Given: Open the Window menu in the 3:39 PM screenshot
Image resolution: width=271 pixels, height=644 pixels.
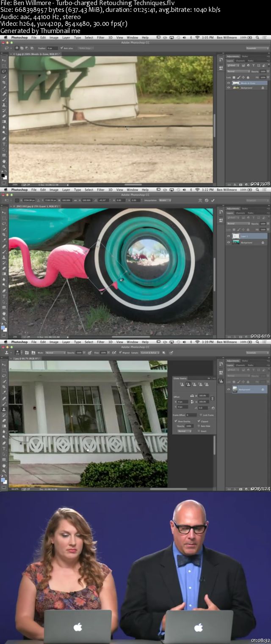Looking at the screenshot, I should pos(132,342).
